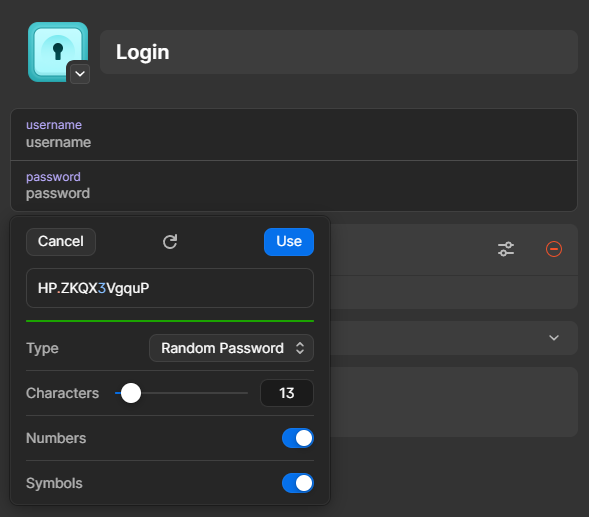This screenshot has width=589, height=517.
Task: Click the generated password field HP.ZKQX3VgquP
Action: (x=170, y=288)
